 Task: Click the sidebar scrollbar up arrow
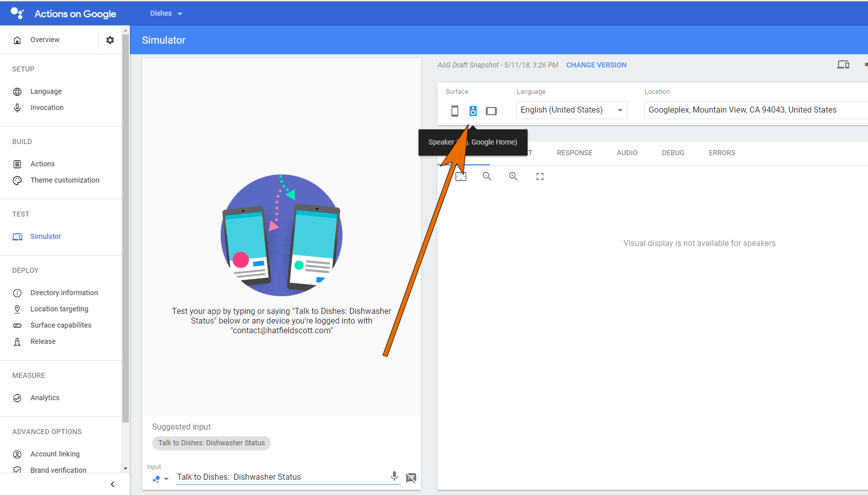tap(125, 30)
